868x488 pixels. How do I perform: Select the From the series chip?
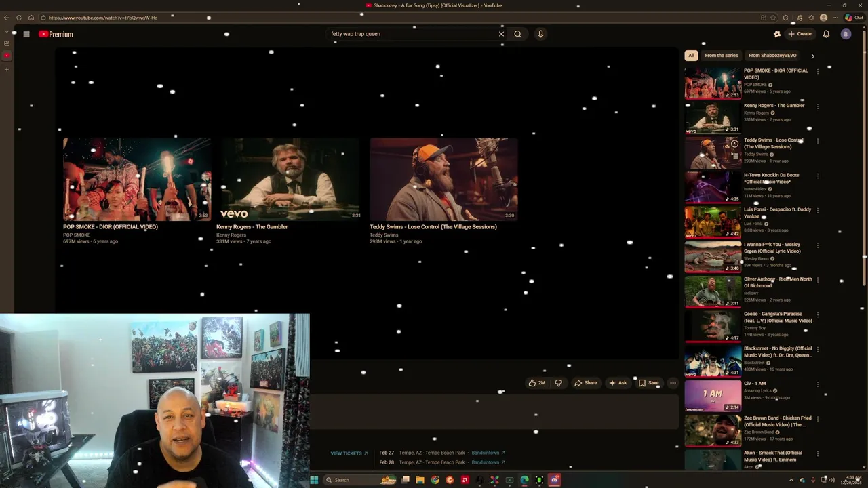[x=721, y=56]
